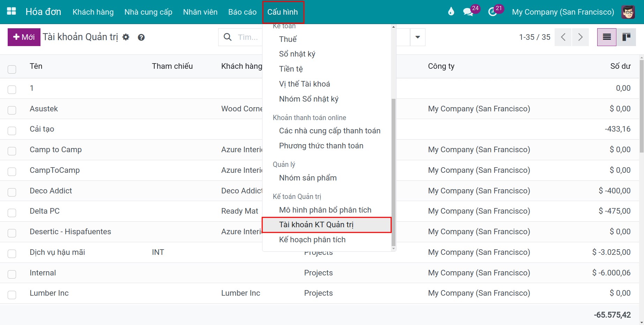Image resolution: width=644 pixels, height=325 pixels.
Task: Click the user avatar picture
Action: point(628,12)
